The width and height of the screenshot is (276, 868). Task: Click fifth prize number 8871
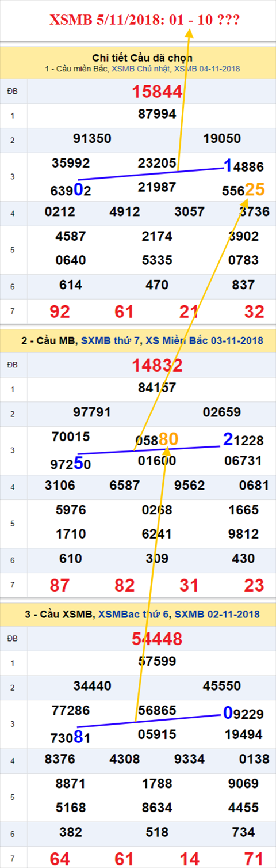(71, 783)
